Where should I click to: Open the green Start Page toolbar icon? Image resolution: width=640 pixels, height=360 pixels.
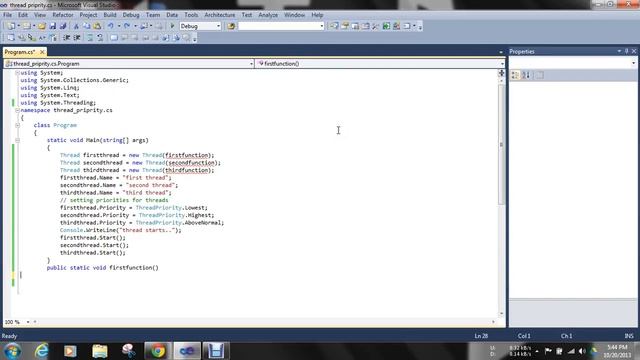[x=386, y=26]
